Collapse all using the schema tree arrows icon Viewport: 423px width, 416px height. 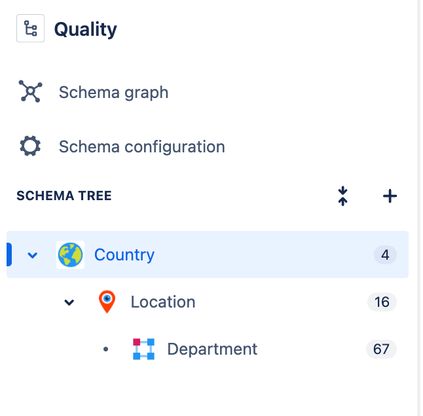click(x=343, y=196)
